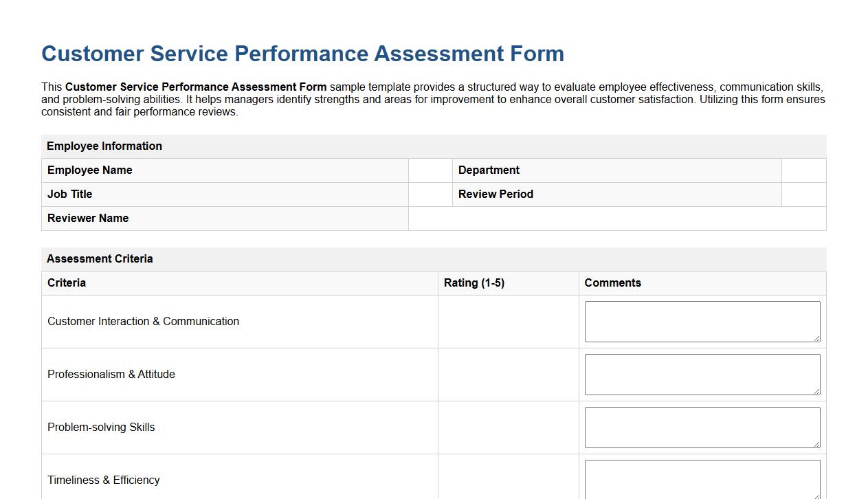Click the Employee Name input cell
The height and width of the screenshot is (499, 868).
pos(430,170)
